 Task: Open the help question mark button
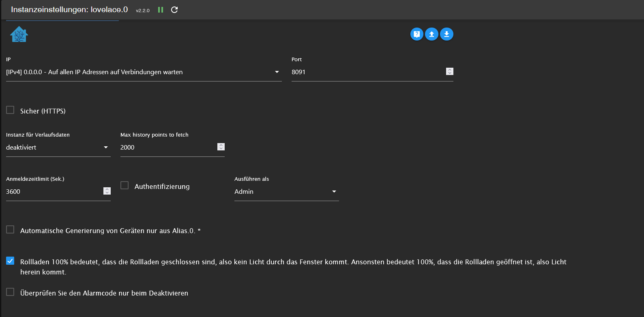pos(416,34)
